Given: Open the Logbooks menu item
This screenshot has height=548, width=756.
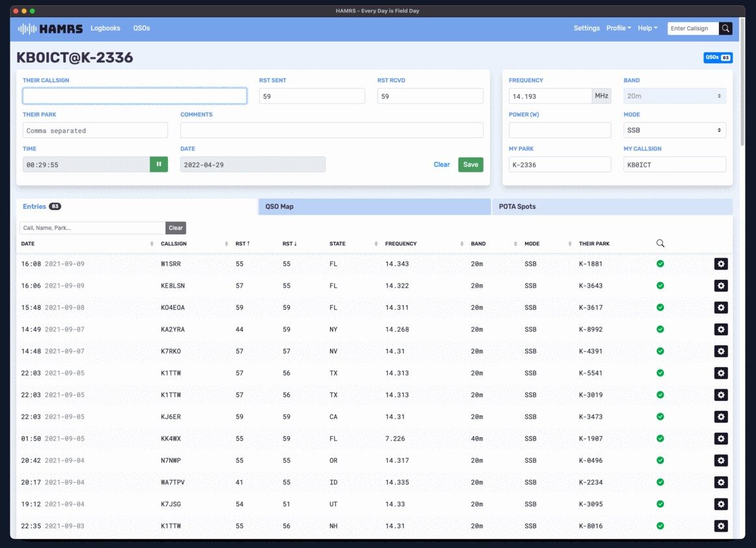Looking at the screenshot, I should 105,28.
